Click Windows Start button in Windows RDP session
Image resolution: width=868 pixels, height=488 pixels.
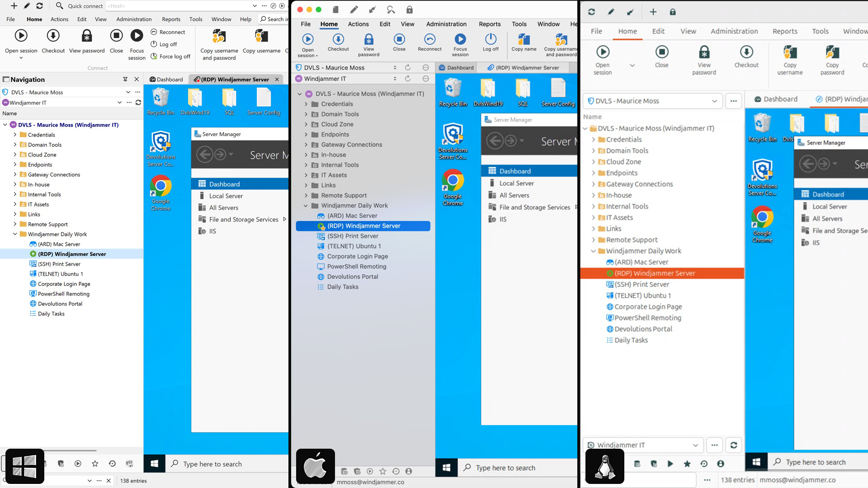(x=154, y=464)
